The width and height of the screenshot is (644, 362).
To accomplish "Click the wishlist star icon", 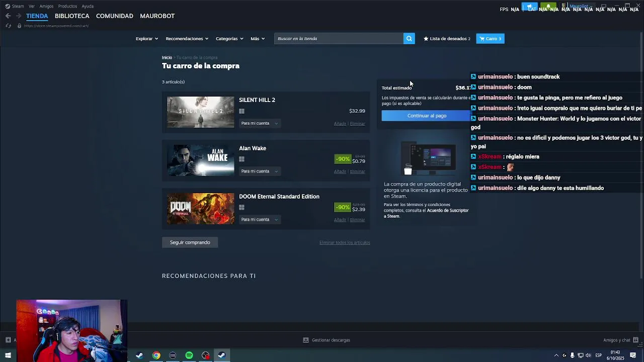I will click(x=426, y=39).
